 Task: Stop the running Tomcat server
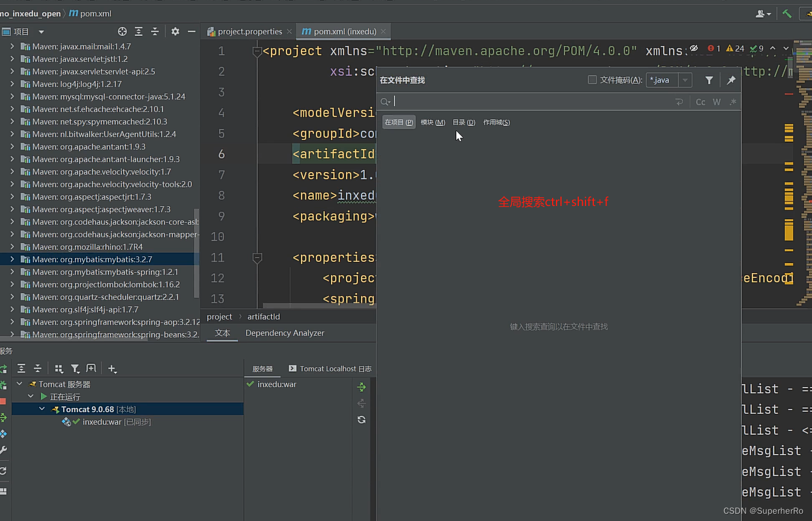click(x=3, y=401)
